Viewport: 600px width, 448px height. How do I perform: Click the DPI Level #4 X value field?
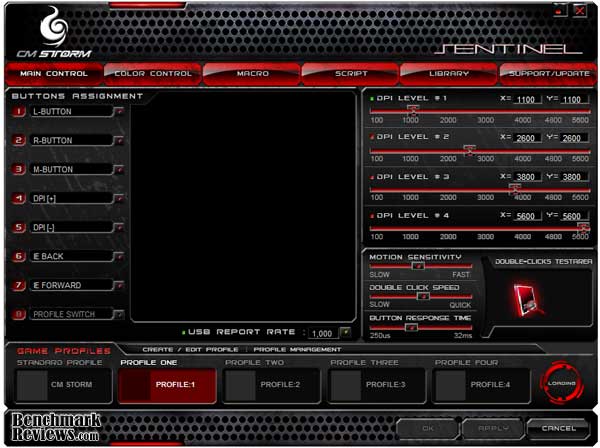[x=527, y=216]
